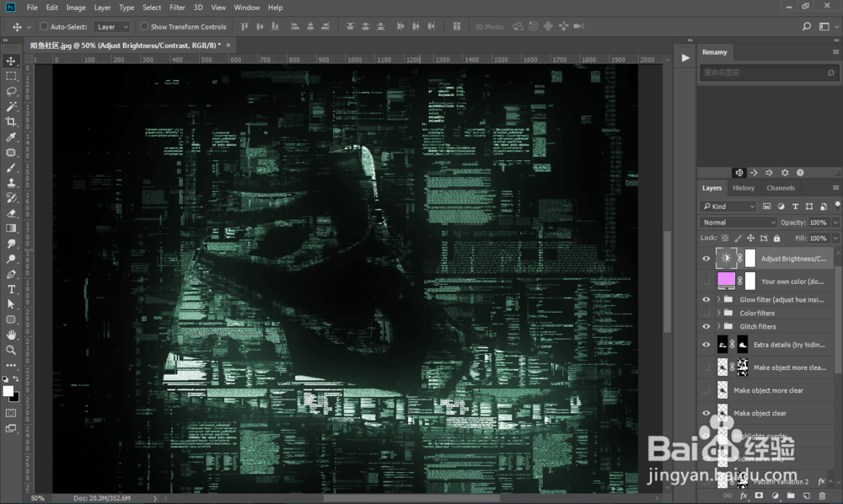Open the Image menu

click(x=76, y=8)
